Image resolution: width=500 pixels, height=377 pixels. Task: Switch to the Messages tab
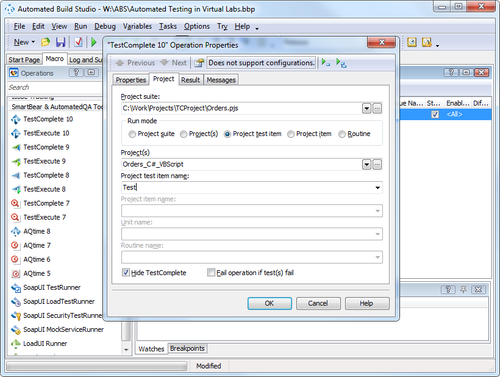point(221,80)
